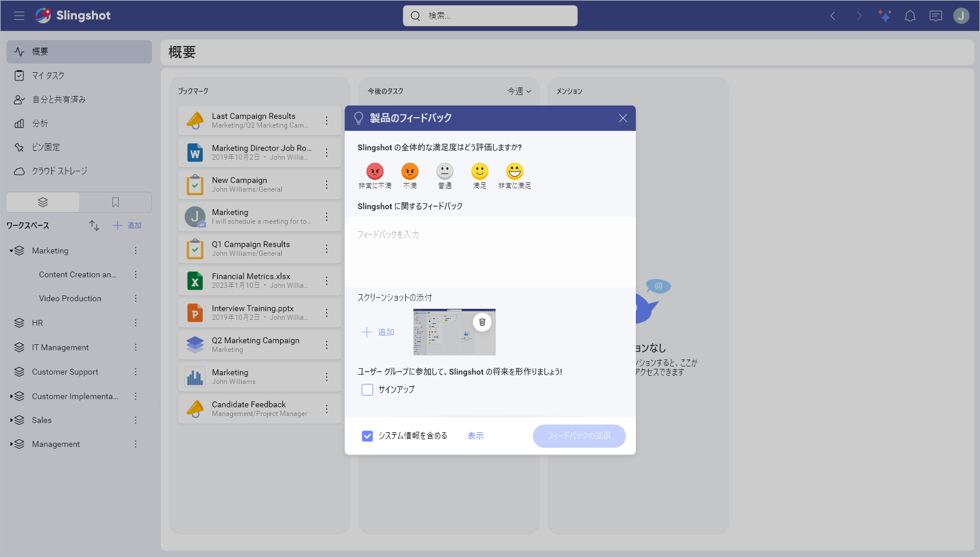
Task: Switch to the bookmarks tab in sidebar
Action: click(x=115, y=202)
